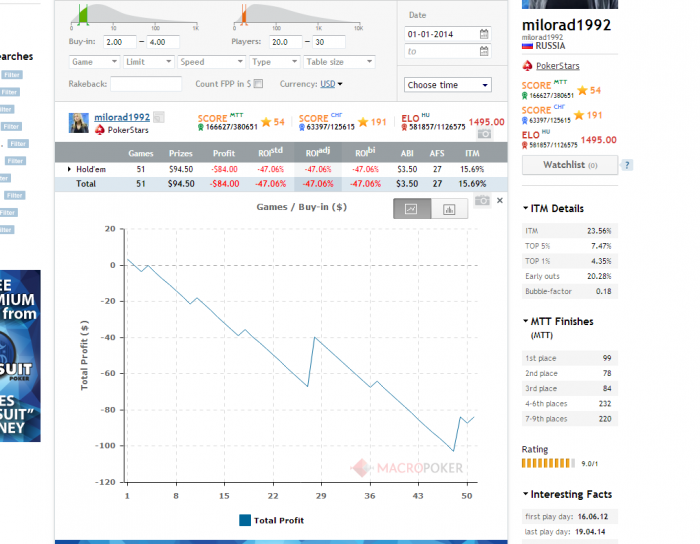The width and height of the screenshot is (700, 544).
Task: Click PokerStars spade logo in sidebar
Action: (x=527, y=66)
